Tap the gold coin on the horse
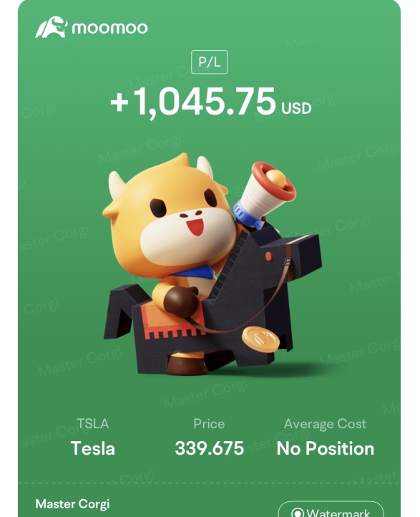420x517 pixels. point(260,339)
